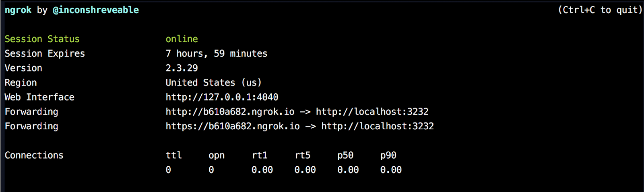The height and width of the screenshot is (192, 644).
Task: Click the 0.00 value under p90
Action: 391,170
